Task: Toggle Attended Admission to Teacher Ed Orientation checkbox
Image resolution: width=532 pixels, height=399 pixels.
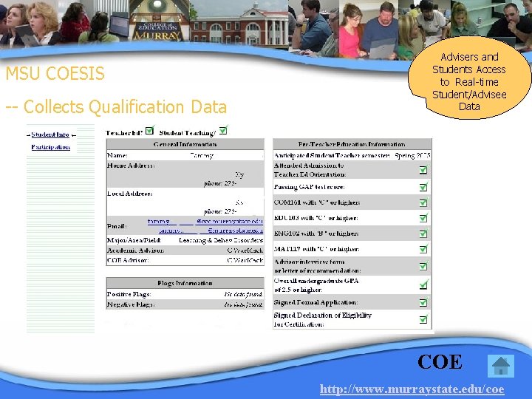Action: pyautogui.click(x=423, y=169)
